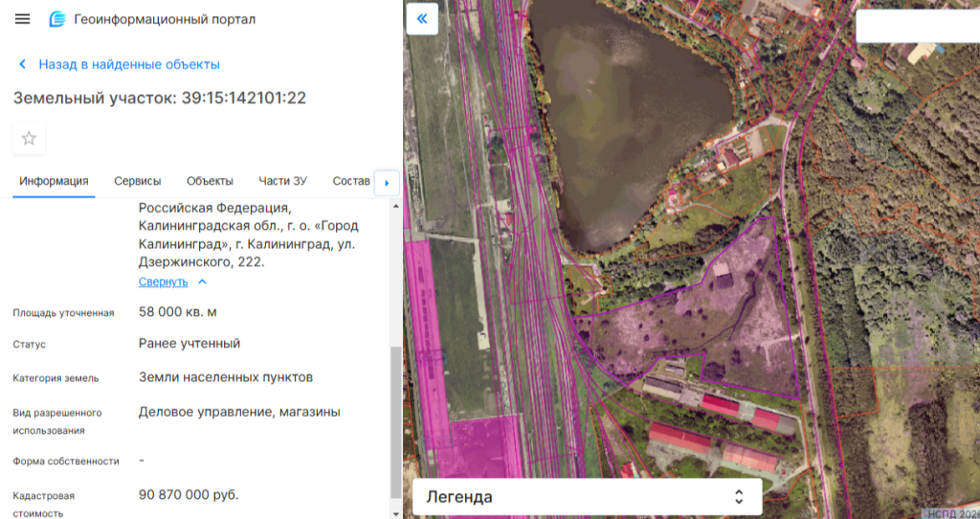Image resolution: width=980 pixels, height=519 pixels.
Task: Collapse the side panel with double chevron
Action: coord(422,19)
